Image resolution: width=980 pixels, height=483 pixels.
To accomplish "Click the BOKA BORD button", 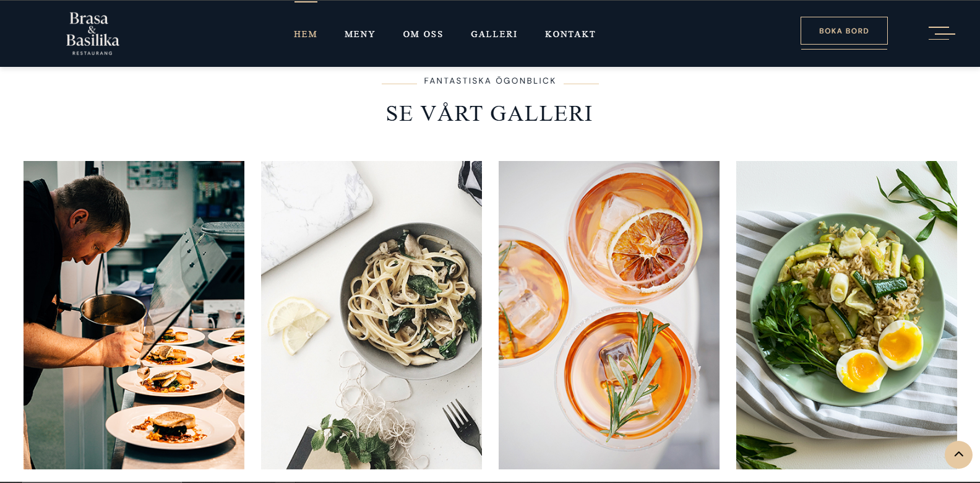I will (844, 31).
